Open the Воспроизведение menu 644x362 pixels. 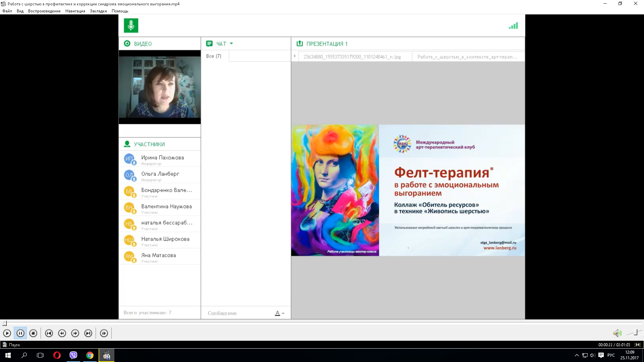tap(44, 11)
